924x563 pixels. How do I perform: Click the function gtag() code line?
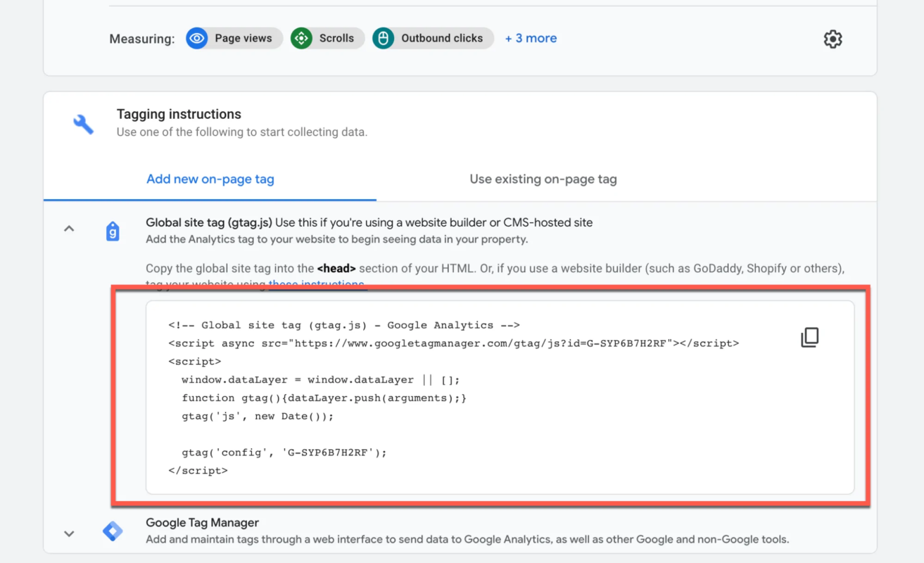324,398
